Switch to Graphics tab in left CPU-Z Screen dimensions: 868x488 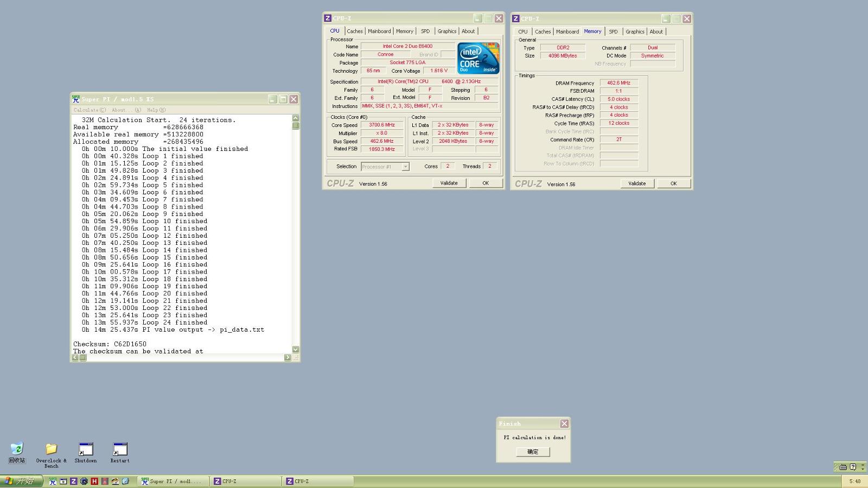tap(447, 31)
